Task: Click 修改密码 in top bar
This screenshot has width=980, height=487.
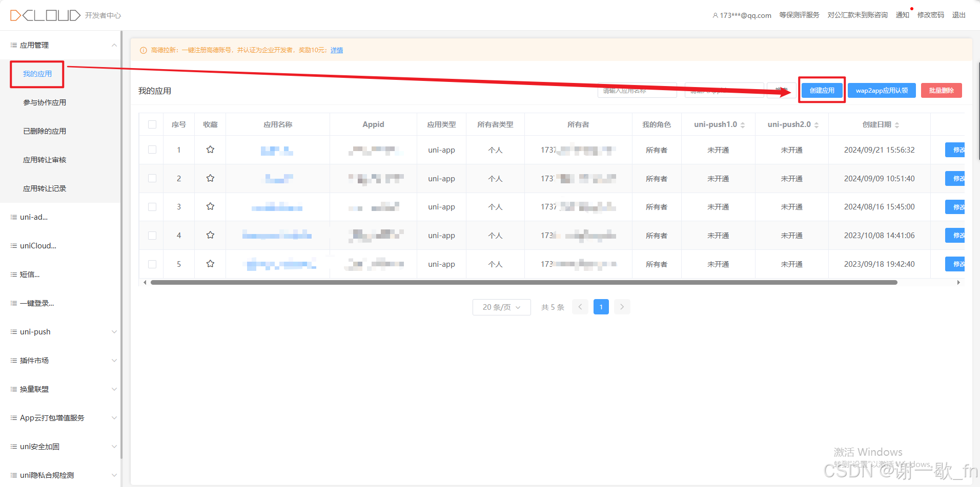Action: pos(930,15)
